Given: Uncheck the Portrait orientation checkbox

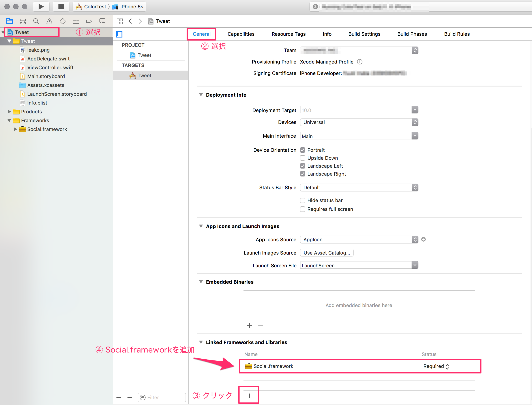Looking at the screenshot, I should (x=303, y=150).
